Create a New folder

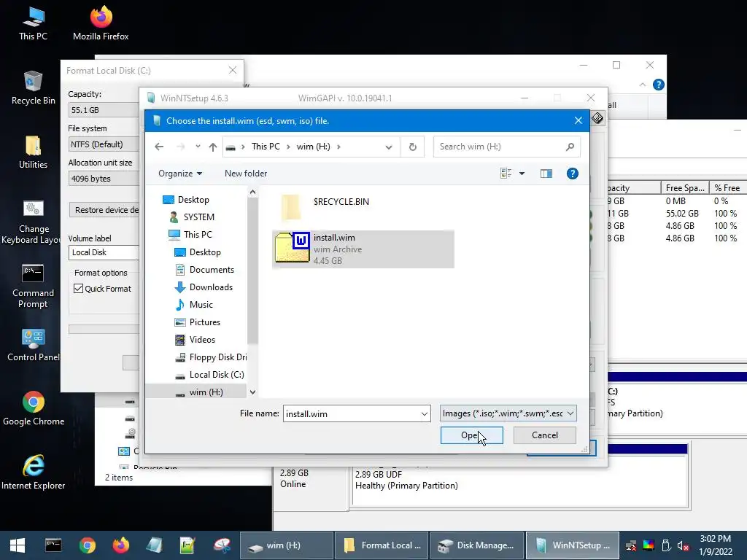246,174
